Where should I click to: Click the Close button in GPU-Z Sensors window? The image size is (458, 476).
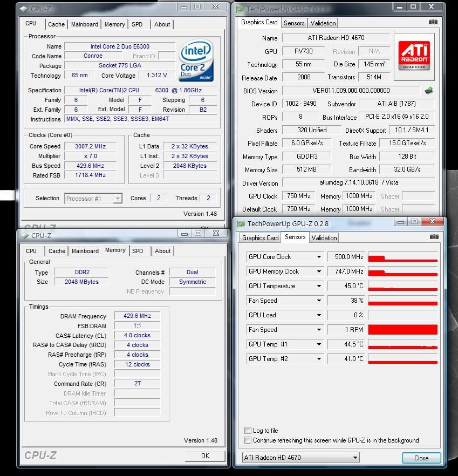[x=421, y=458]
